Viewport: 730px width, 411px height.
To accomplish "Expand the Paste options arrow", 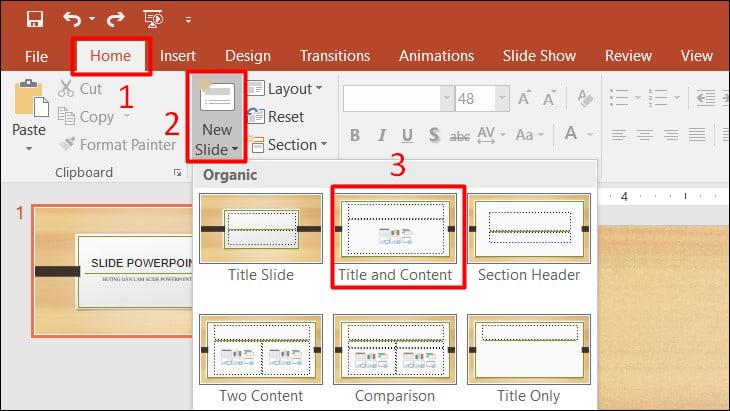I will pos(29,148).
